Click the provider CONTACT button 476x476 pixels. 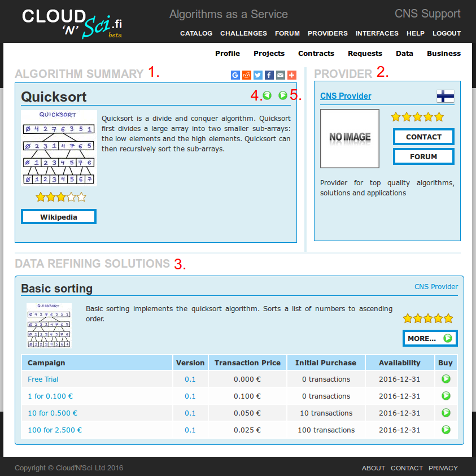pos(423,137)
